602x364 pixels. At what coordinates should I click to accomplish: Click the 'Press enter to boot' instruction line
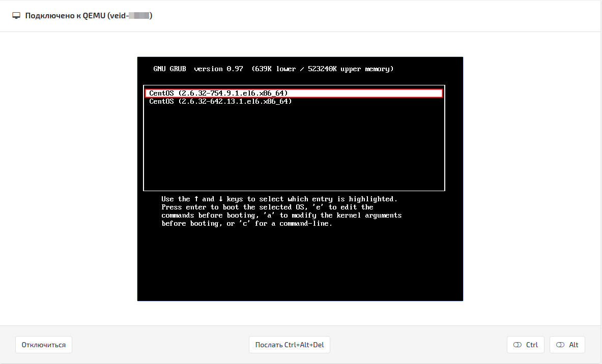[267, 207]
